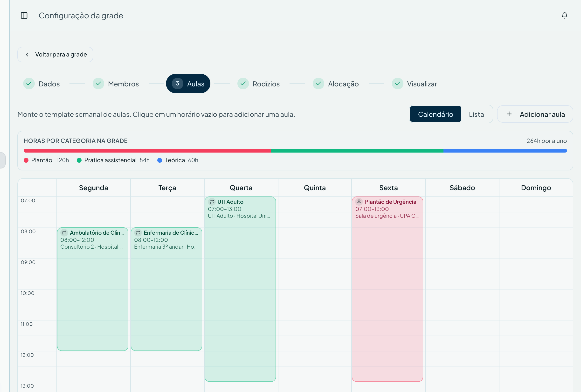Click the plus icon in Adicionar aula
The height and width of the screenshot is (392, 581).
pos(509,114)
